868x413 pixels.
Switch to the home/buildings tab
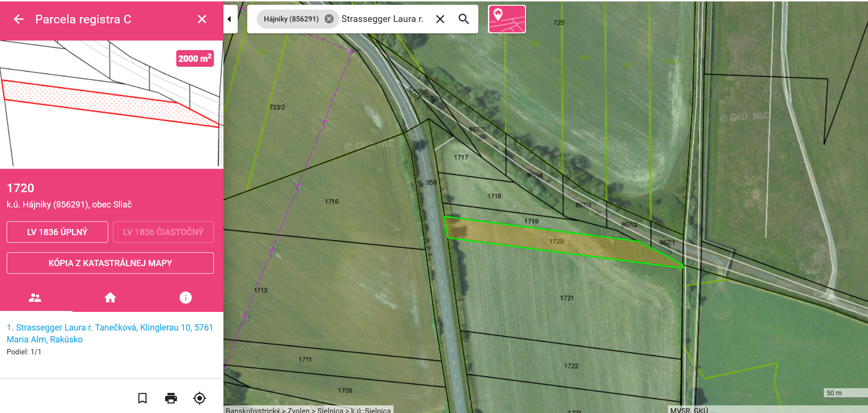(110, 298)
